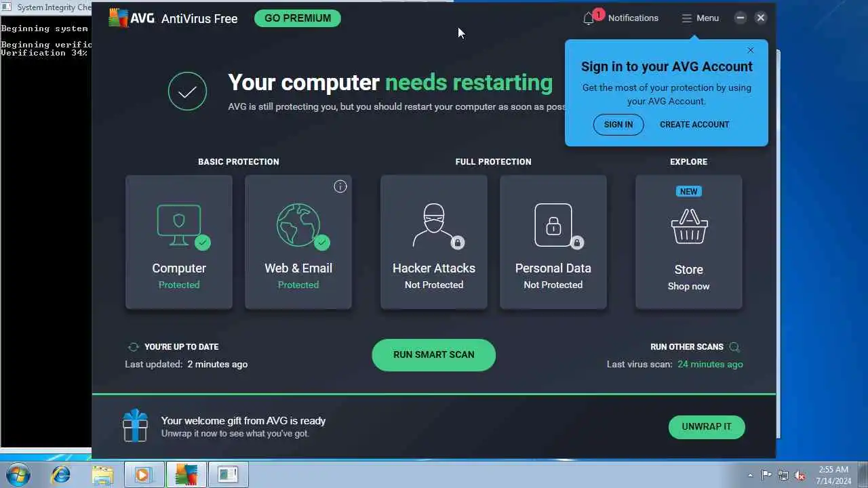868x488 pixels.
Task: Click NEW badge on Store tile
Action: 689,192
